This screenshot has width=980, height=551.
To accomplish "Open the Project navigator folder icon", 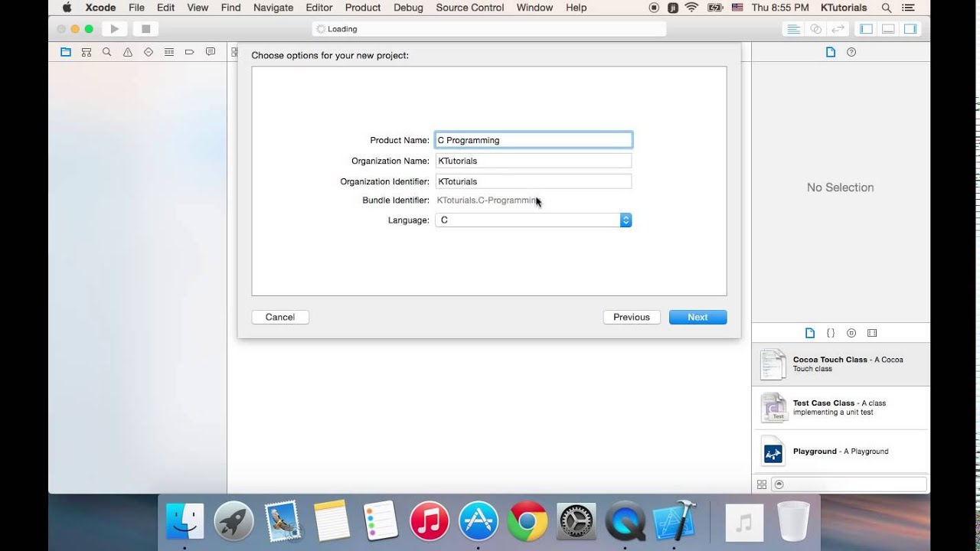I will coord(66,52).
